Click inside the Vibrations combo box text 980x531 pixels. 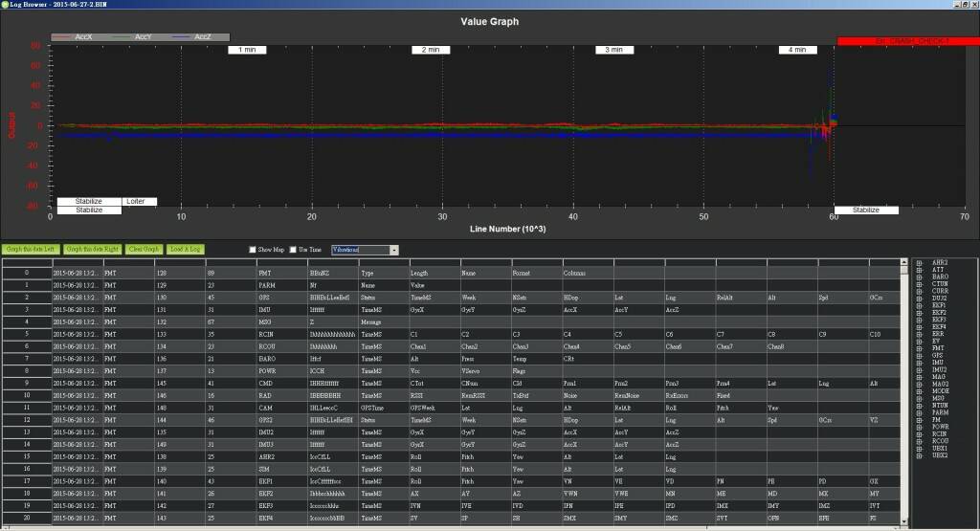coord(361,250)
